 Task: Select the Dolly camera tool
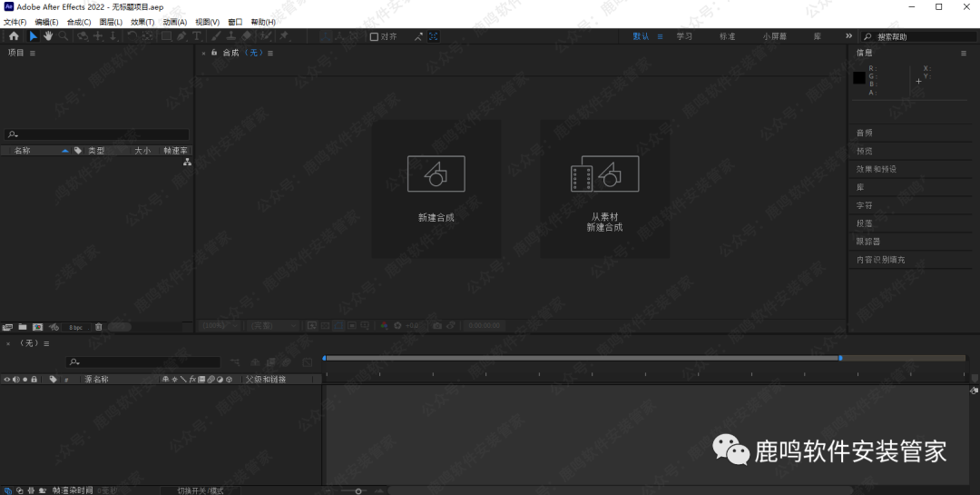(113, 36)
